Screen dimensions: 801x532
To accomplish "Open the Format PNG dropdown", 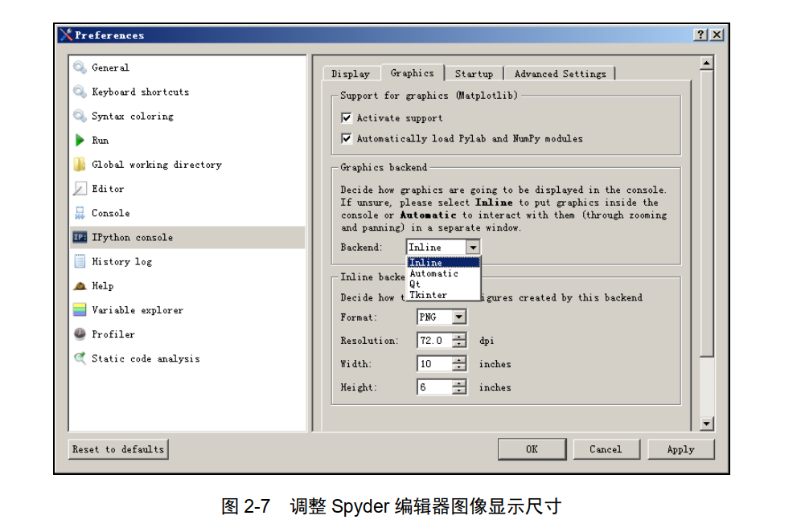I will [x=458, y=317].
